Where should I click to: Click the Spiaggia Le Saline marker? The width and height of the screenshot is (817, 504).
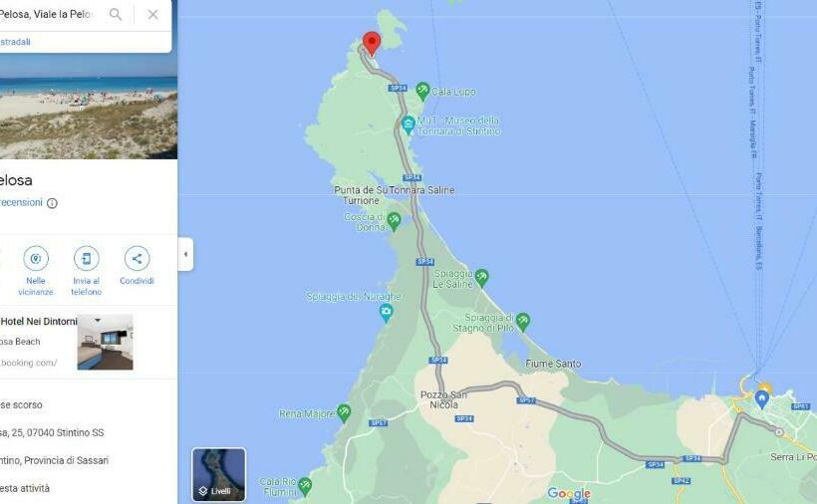[481, 278]
